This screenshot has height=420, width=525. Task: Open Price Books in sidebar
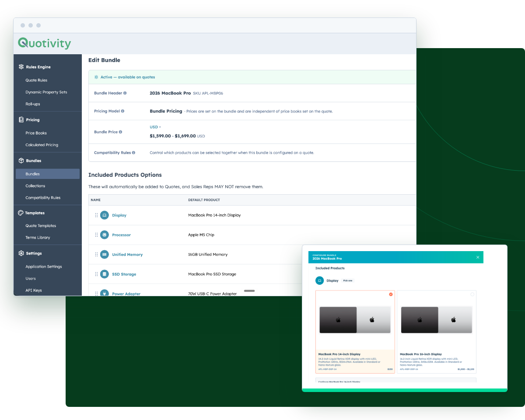(x=36, y=133)
